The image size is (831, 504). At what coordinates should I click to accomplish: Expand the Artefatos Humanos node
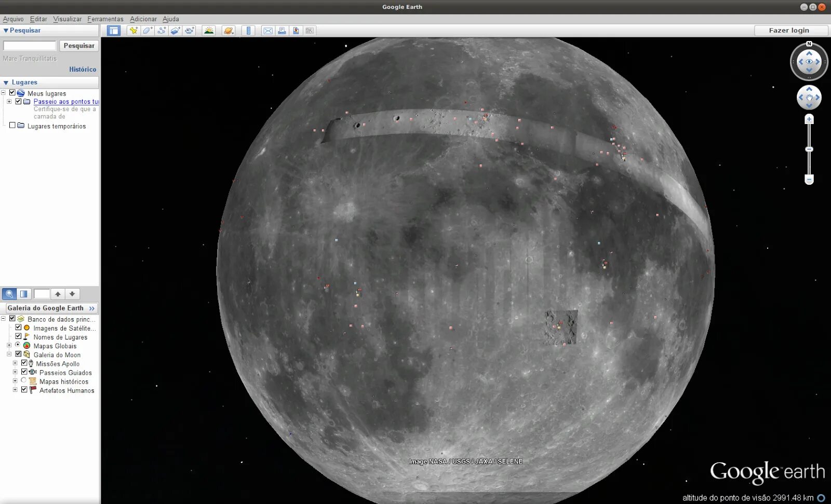click(x=15, y=390)
